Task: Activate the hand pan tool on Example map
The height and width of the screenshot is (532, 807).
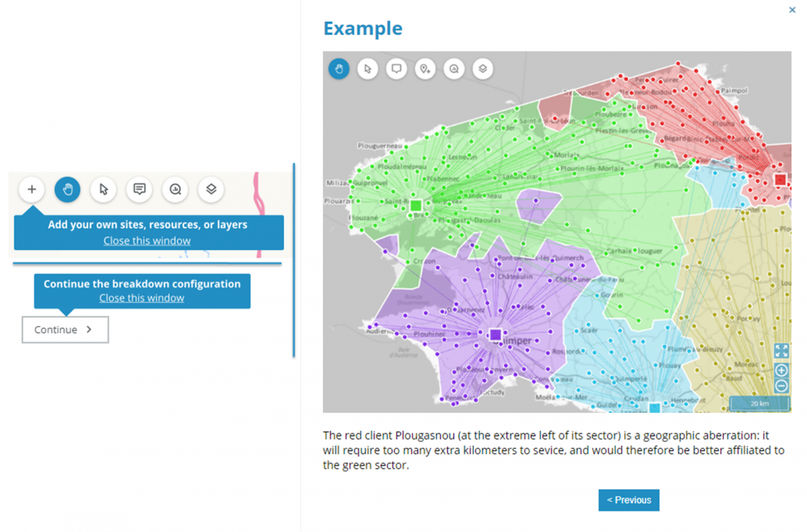Action: tap(339, 69)
